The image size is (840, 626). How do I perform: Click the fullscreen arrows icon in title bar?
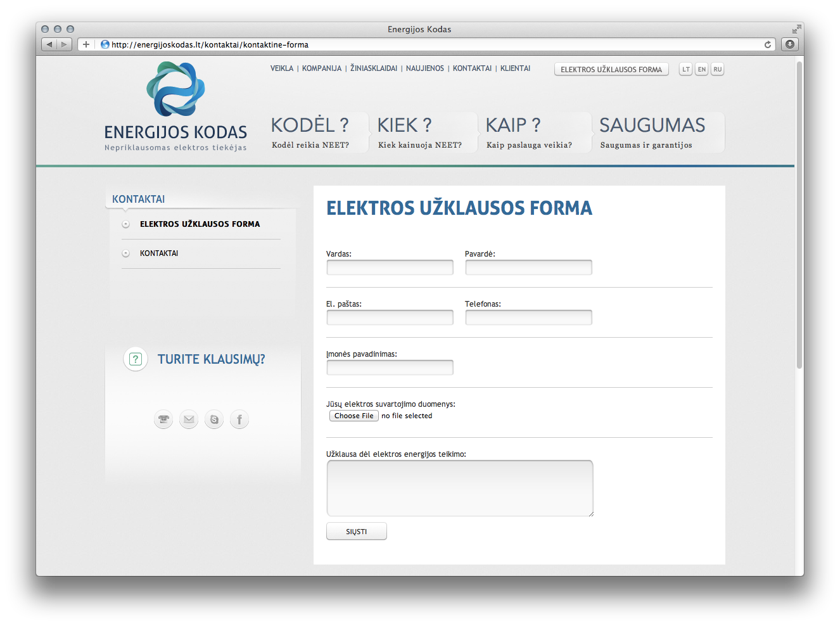point(796,29)
